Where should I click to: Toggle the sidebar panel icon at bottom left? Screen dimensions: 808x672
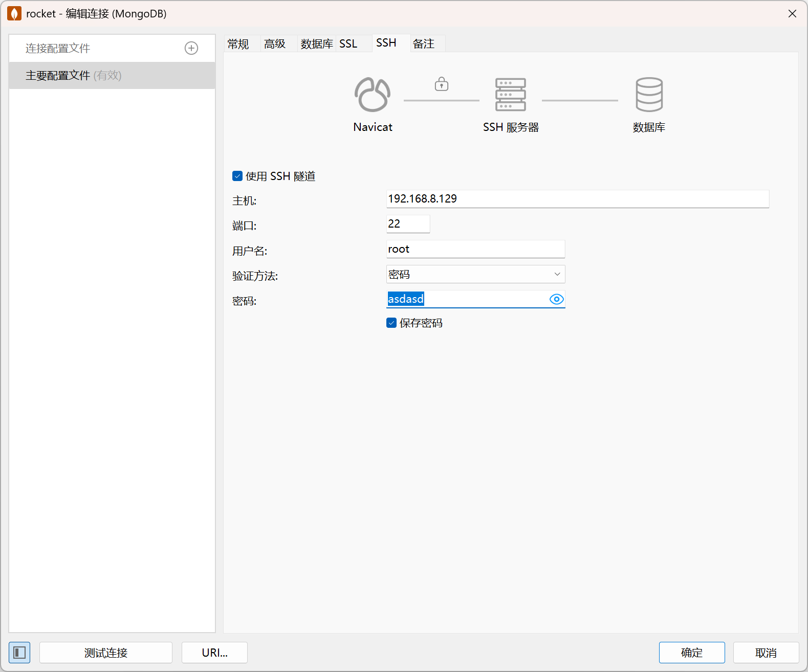pyautogui.click(x=19, y=653)
